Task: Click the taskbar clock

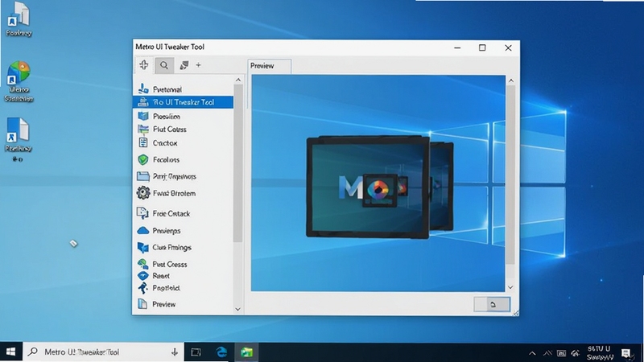Action: point(599,353)
